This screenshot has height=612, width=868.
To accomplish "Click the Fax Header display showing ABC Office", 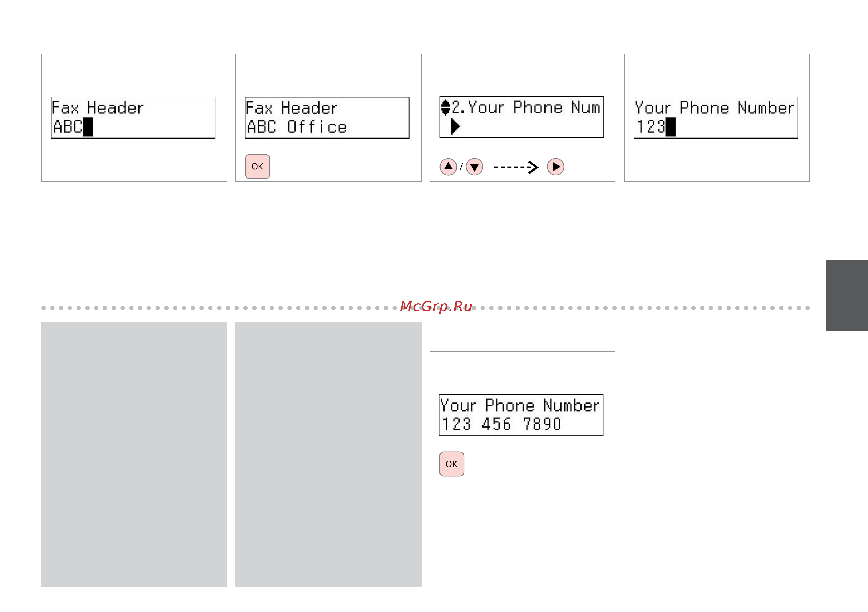I will (x=327, y=118).
